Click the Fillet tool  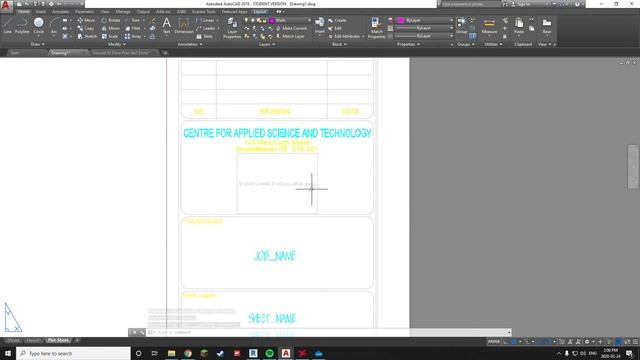tap(133, 28)
